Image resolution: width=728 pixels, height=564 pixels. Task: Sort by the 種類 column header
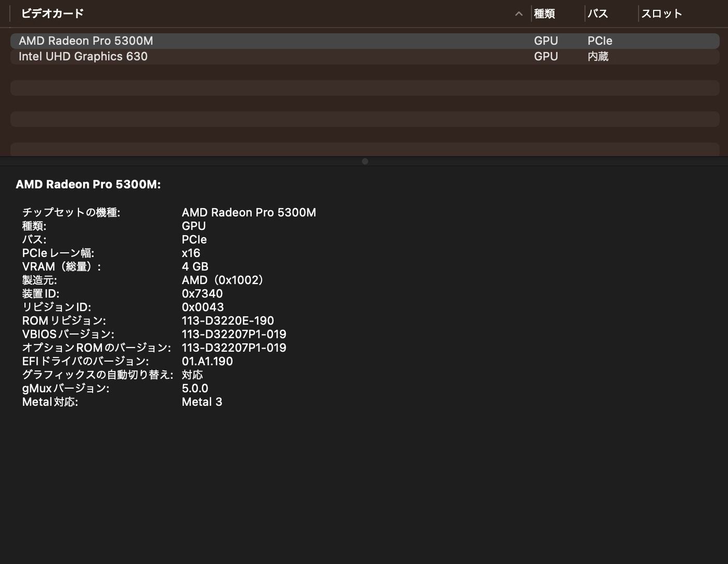pyautogui.click(x=544, y=14)
